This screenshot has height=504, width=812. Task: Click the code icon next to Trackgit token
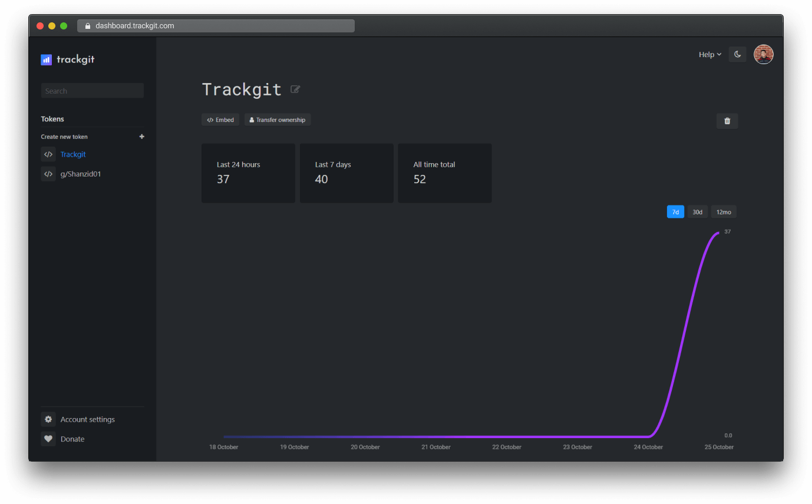[x=48, y=154]
